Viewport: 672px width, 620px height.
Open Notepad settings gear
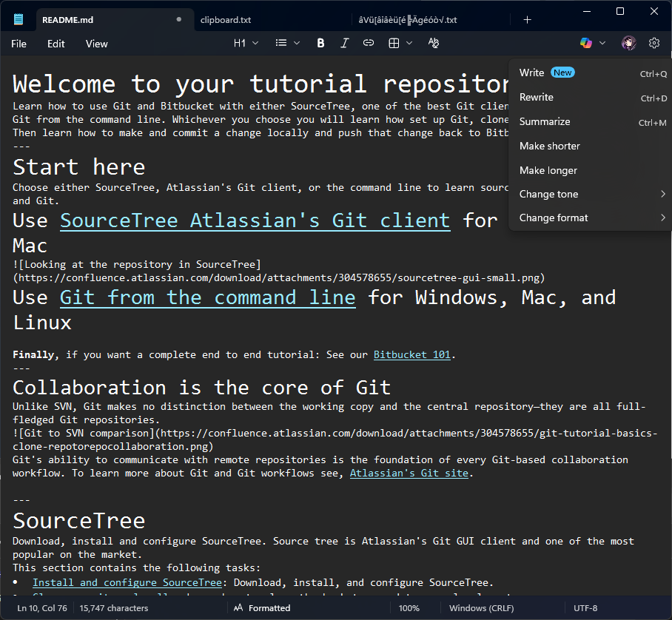(653, 44)
